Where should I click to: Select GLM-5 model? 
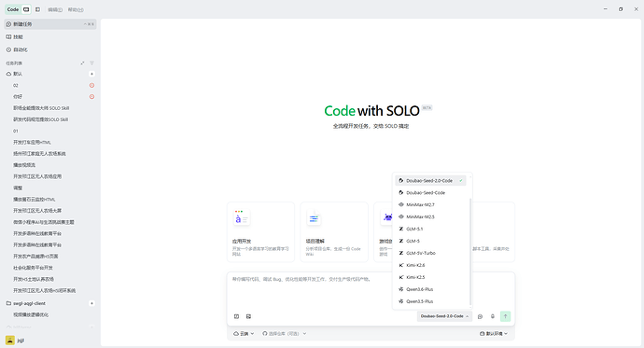[x=430, y=241]
